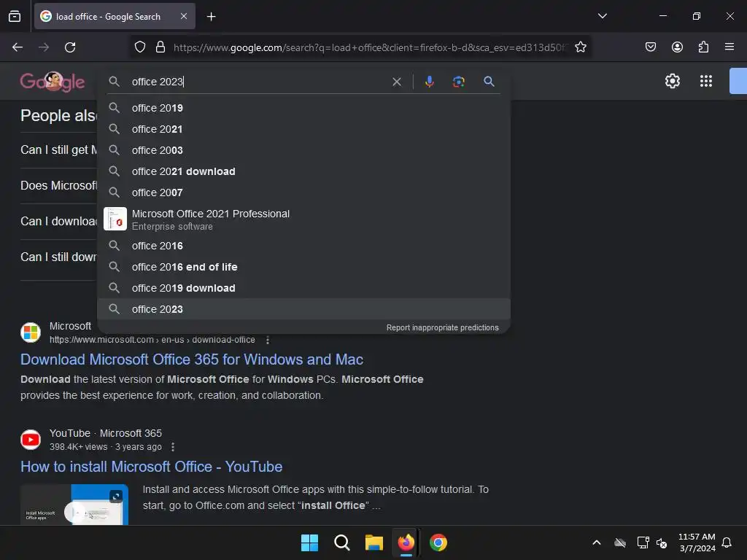Viewport: 747px width, 560px height.
Task: Clear the search box with the X icon
Action: coord(396,82)
